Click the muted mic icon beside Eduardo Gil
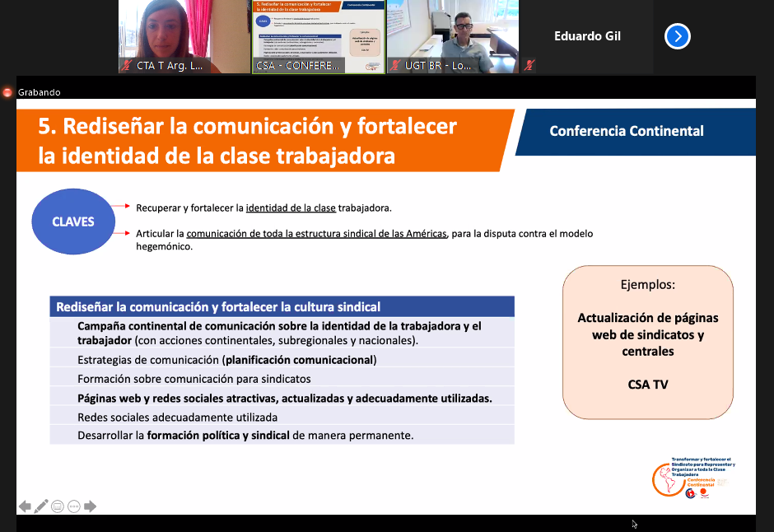This screenshot has width=774, height=532. (x=529, y=66)
